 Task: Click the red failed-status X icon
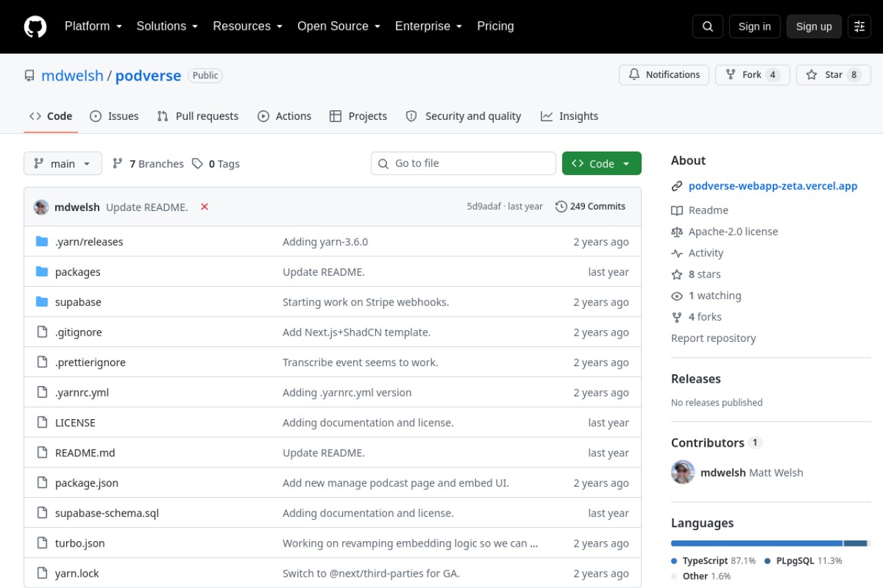tap(204, 207)
